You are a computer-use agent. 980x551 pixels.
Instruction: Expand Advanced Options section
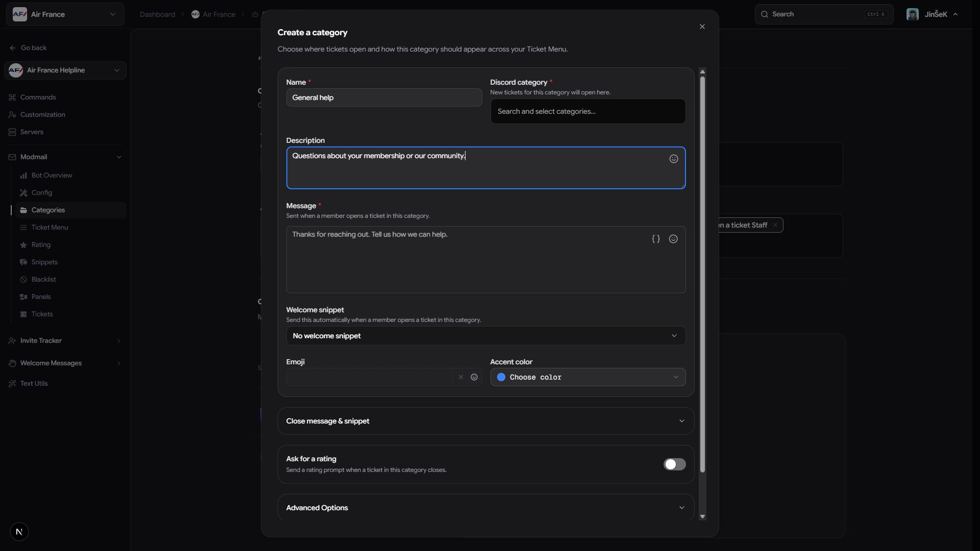point(485,508)
